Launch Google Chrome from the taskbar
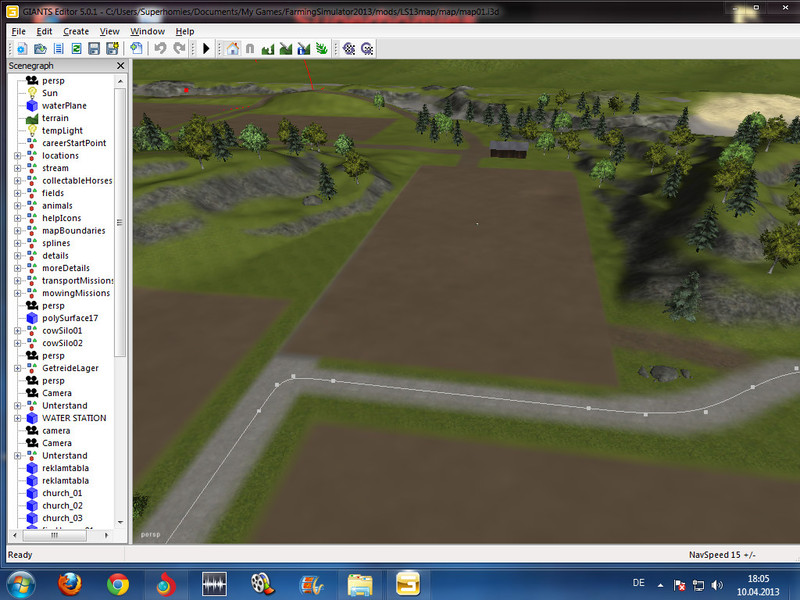 118,585
